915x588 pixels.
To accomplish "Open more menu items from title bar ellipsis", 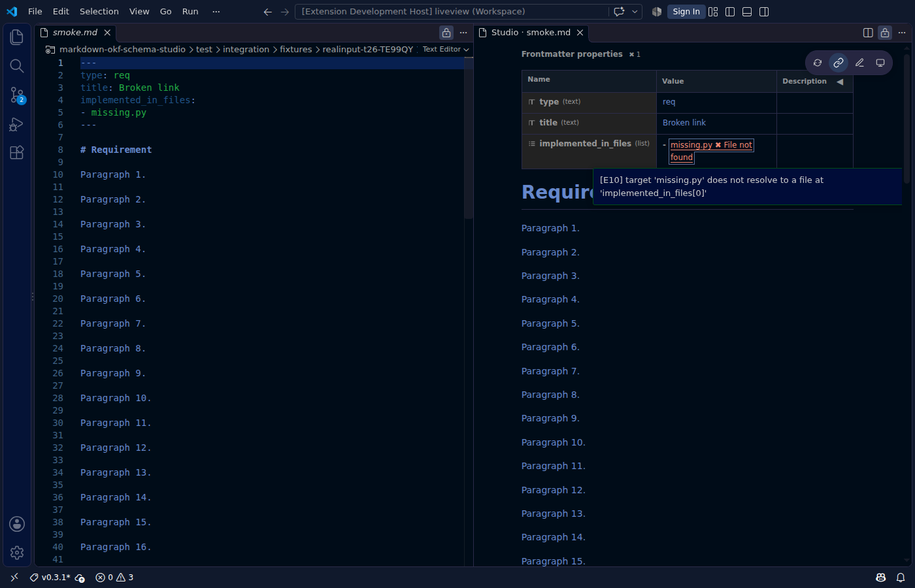I will coord(216,12).
